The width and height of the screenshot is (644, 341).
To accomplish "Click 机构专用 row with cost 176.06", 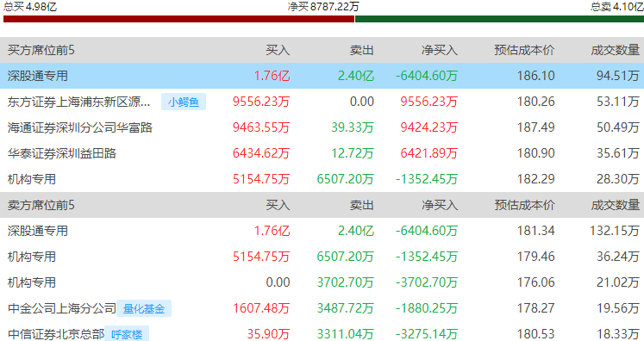I will click(x=32, y=282).
